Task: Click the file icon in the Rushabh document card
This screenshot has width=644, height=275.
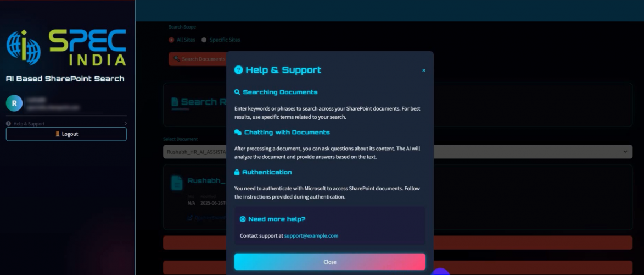Action: point(177,183)
